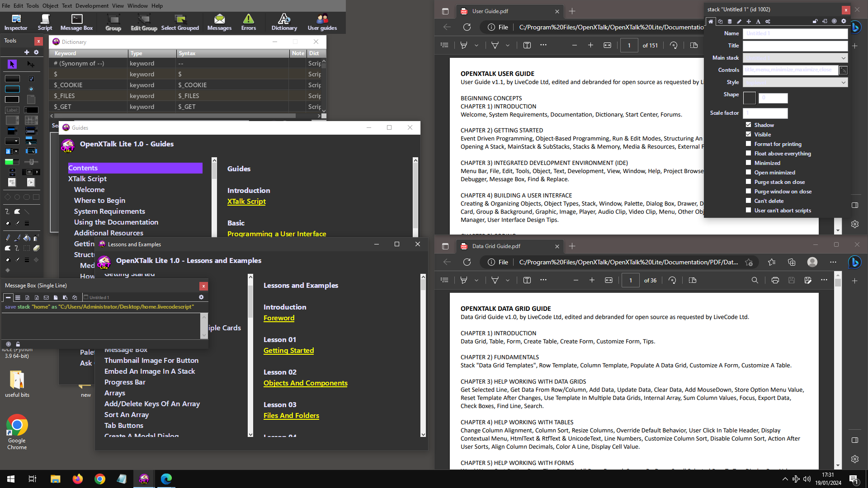Screen dimensions: 868x488
Task: Open the Script editor toolbar icon
Action: point(45,22)
